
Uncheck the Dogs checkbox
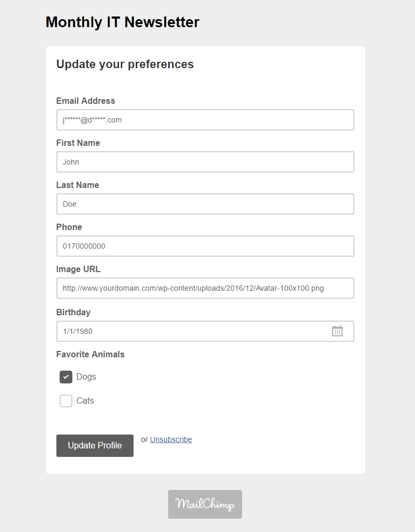point(66,377)
